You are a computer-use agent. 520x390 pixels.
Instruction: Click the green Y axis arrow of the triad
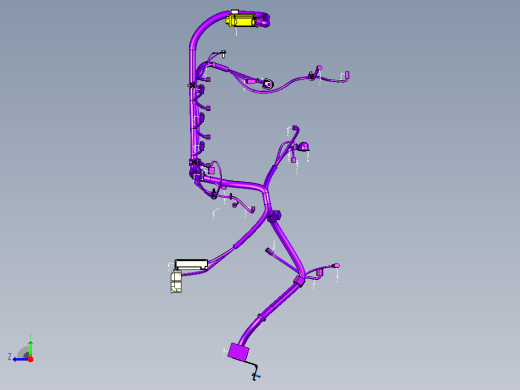[x=30, y=348]
